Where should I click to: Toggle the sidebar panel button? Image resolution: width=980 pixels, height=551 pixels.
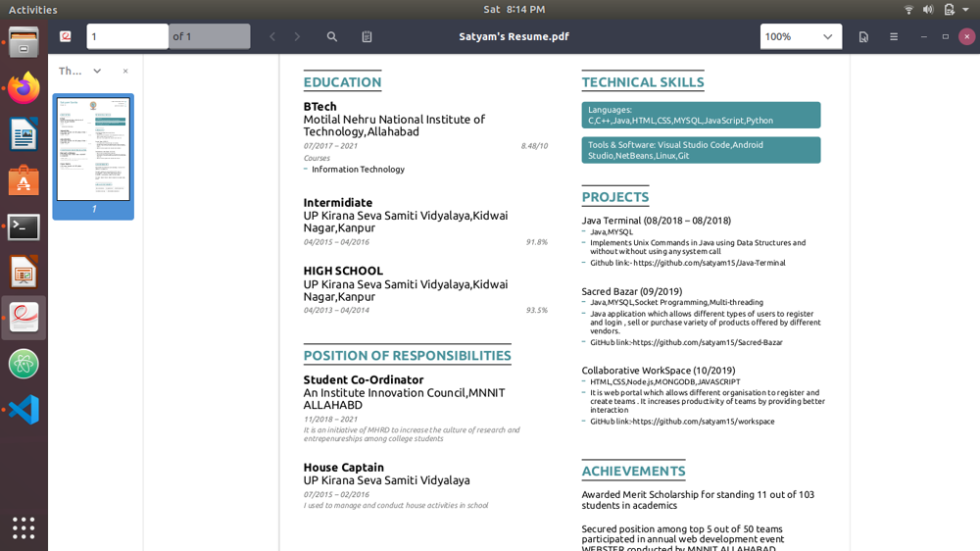(x=65, y=36)
